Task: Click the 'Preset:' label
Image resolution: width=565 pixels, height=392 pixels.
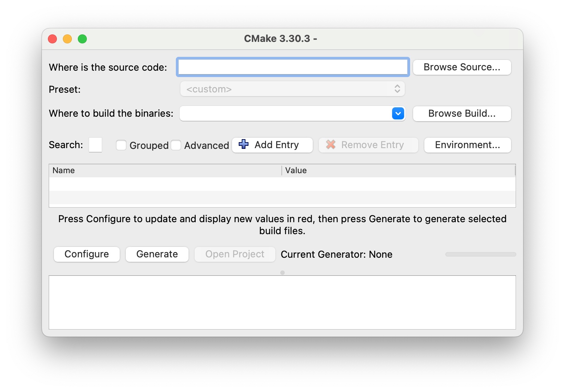Action: pyautogui.click(x=65, y=89)
